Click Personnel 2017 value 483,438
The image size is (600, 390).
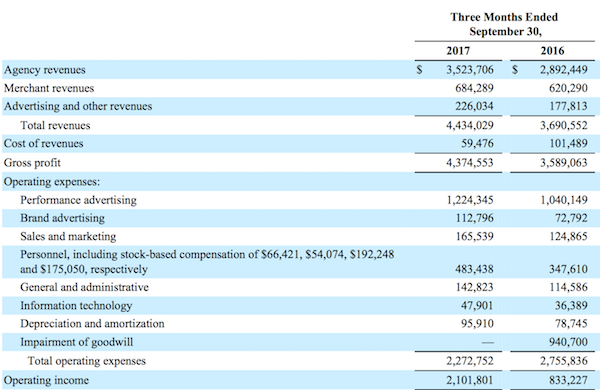(474, 269)
